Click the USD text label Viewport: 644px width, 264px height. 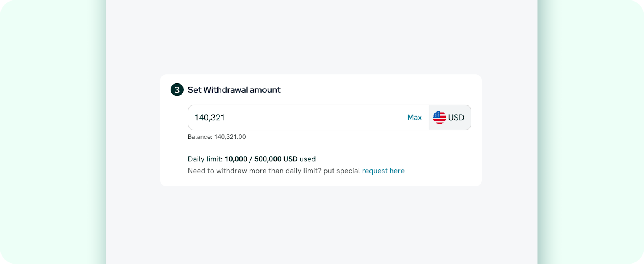click(456, 118)
